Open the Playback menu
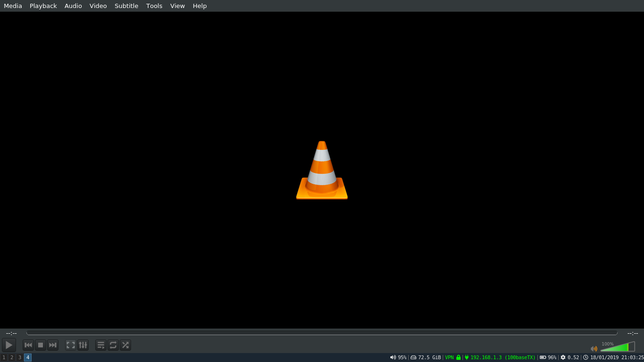Image resolution: width=644 pixels, height=362 pixels. [x=43, y=6]
